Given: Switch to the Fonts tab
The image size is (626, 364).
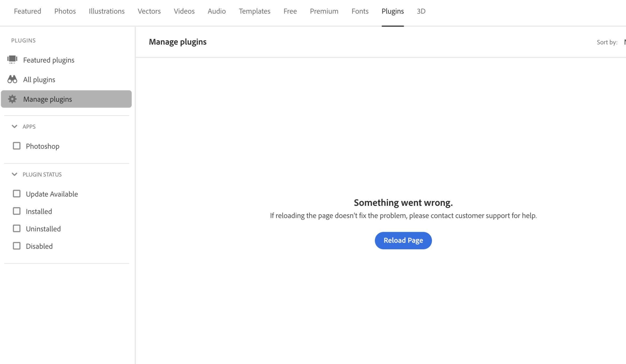Looking at the screenshot, I should [x=360, y=11].
